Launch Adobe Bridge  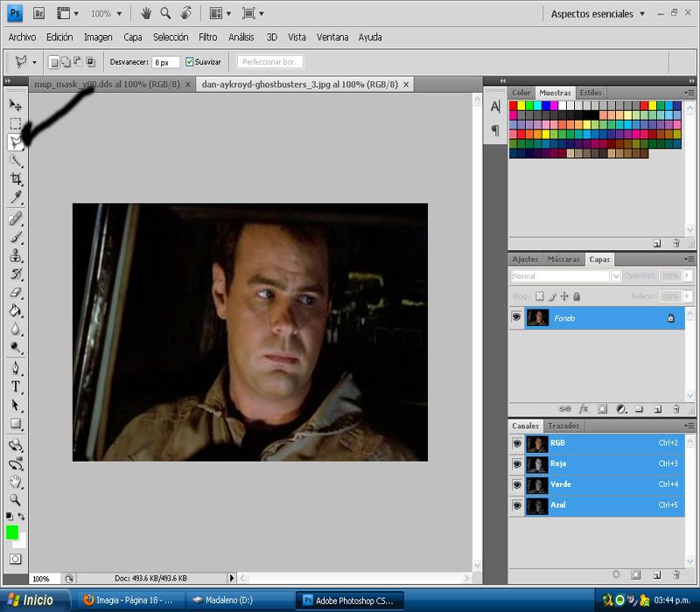tap(38, 13)
